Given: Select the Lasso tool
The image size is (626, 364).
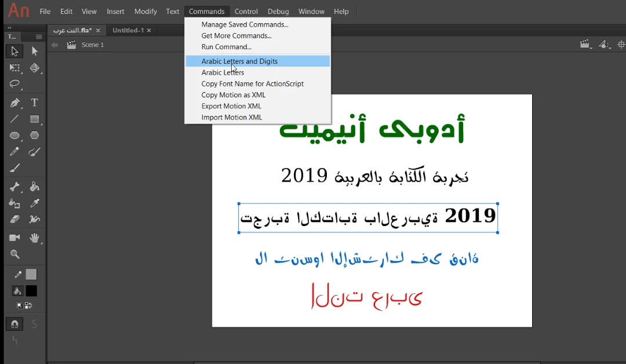Looking at the screenshot, I should [x=14, y=84].
